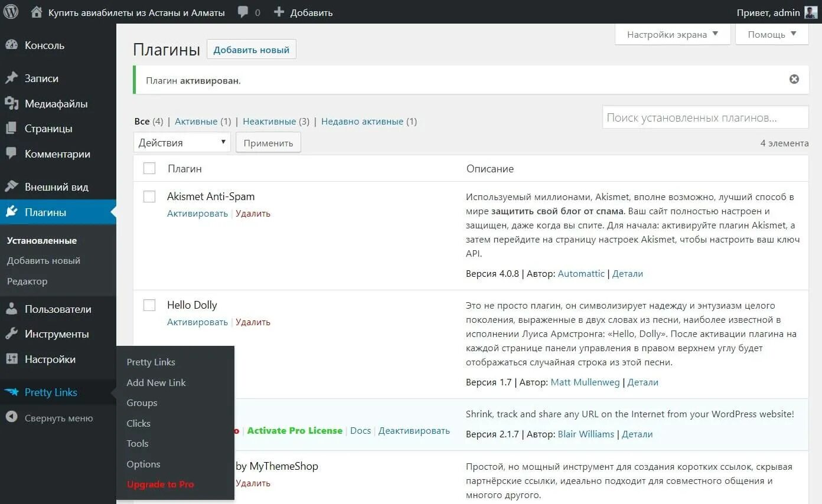
Task: Open Добавить новый in sidebar submenu
Action: pos(44,260)
